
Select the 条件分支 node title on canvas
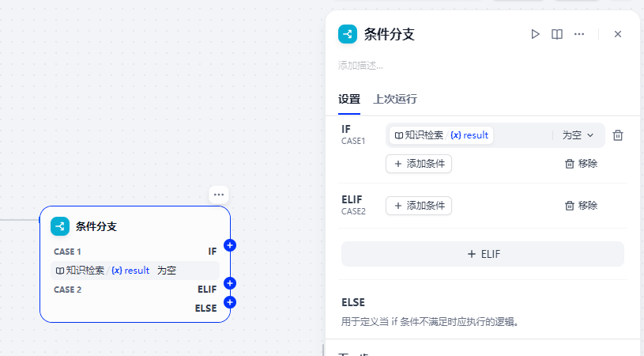96,226
